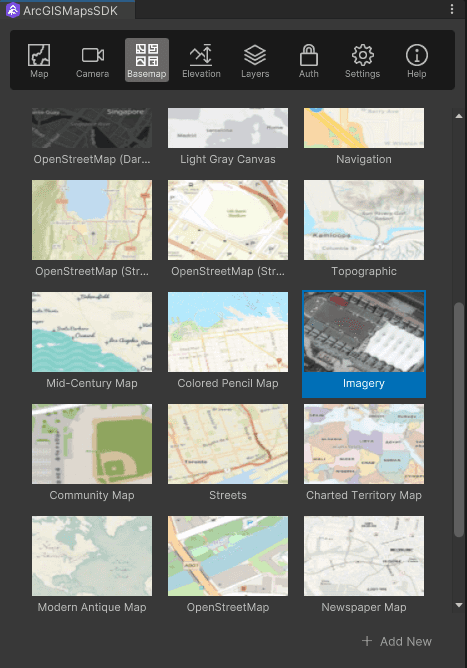
Task: Open the Layers panel icon
Action: tap(255, 60)
